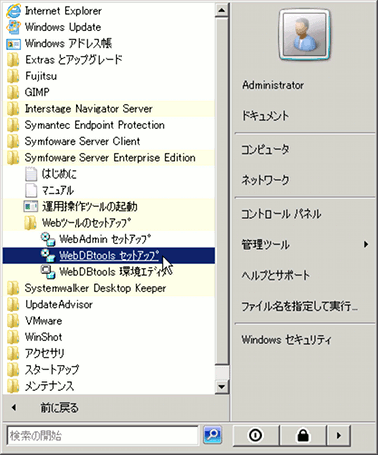Click the Windows アドレス帳 icon
Image resolution: width=378 pixels, height=455 pixels.
[x=13, y=44]
